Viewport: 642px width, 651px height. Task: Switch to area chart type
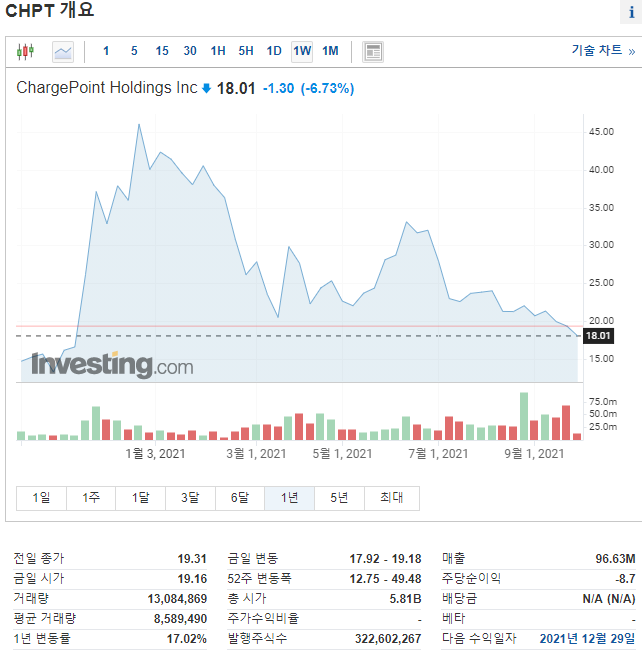[x=63, y=52]
